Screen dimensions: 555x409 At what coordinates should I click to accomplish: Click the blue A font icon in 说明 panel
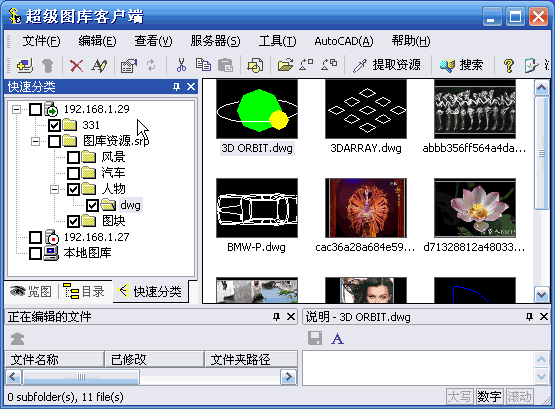(337, 339)
